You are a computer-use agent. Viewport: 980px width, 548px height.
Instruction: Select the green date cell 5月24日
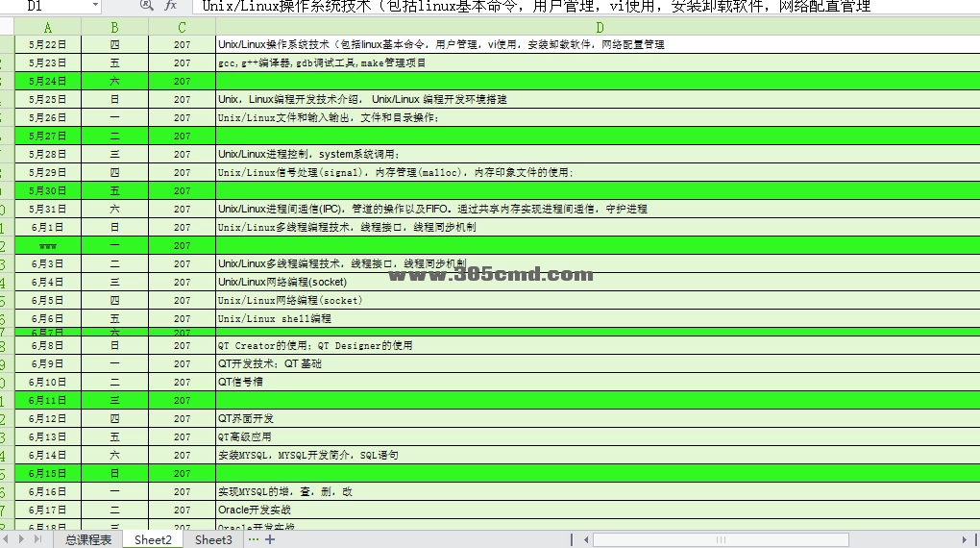[x=48, y=81]
